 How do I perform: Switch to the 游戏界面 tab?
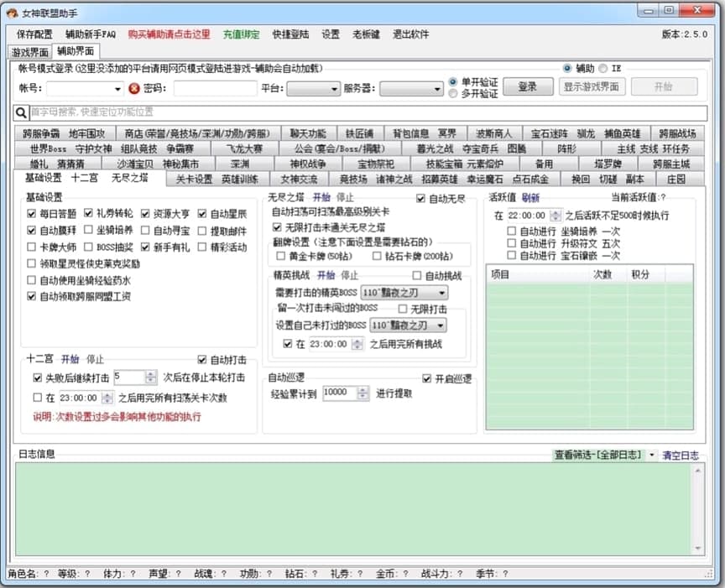tap(29, 52)
